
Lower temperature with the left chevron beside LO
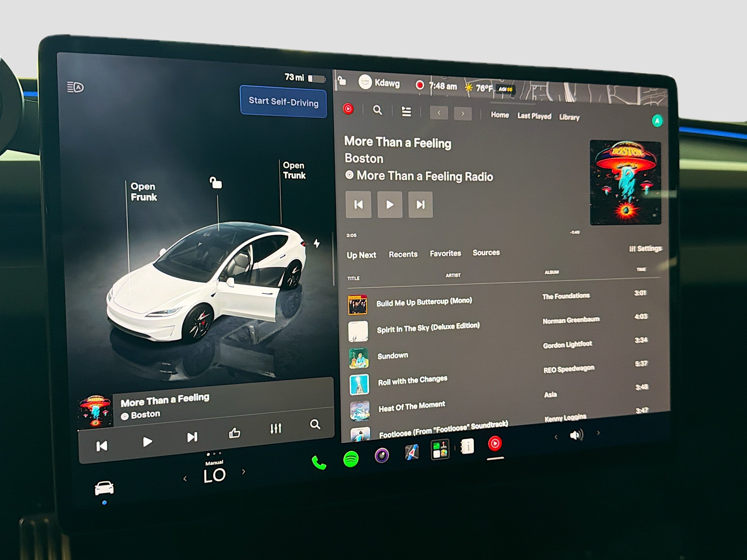coord(185,479)
